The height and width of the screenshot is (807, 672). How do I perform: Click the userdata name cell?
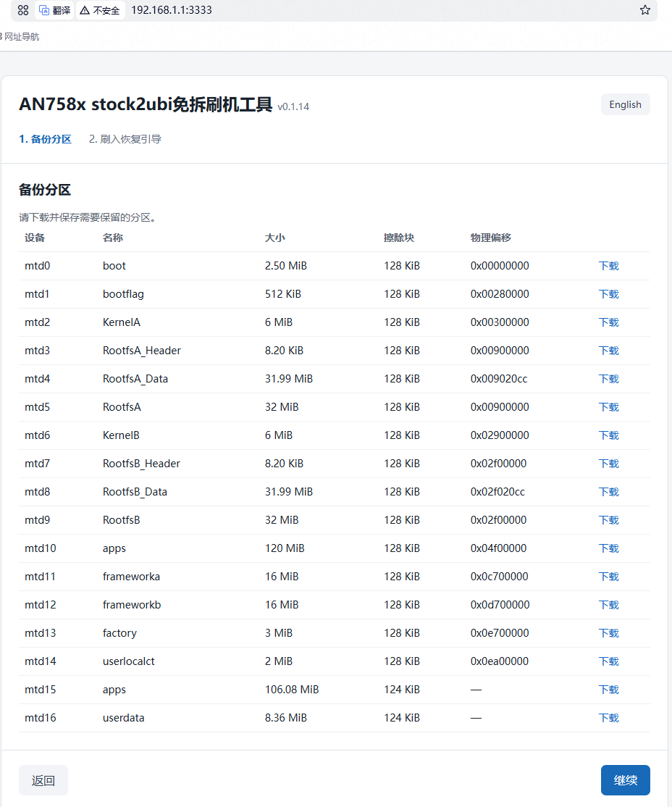point(124,719)
